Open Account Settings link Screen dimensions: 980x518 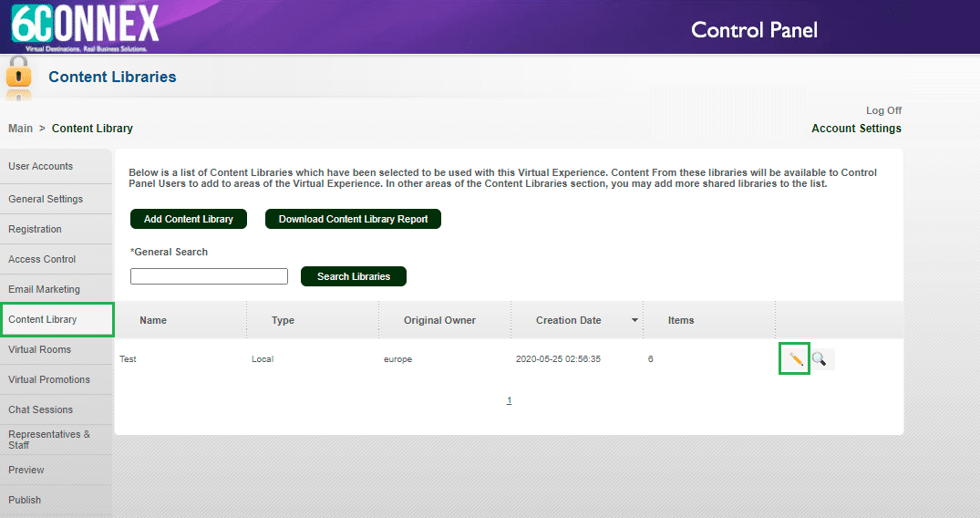click(x=856, y=129)
